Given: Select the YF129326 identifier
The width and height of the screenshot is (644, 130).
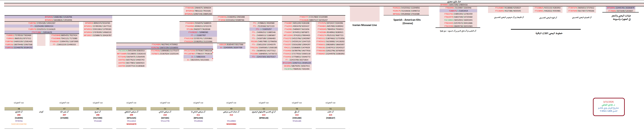Looking at the screenshot, I should 198,121.
